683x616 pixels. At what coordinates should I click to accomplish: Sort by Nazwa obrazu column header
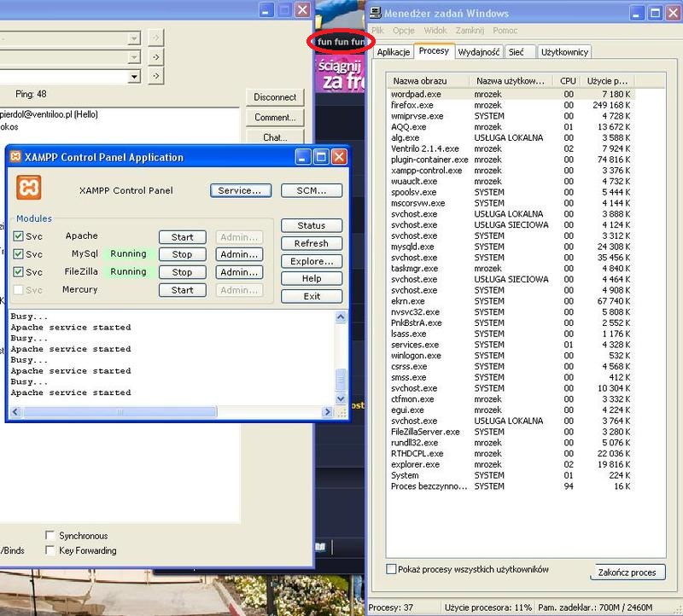[x=429, y=80]
